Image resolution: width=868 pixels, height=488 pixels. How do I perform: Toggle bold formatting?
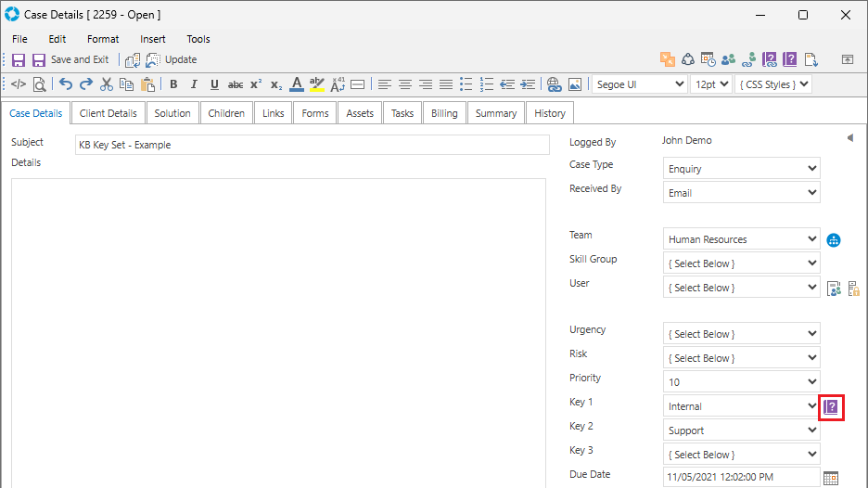coord(173,84)
